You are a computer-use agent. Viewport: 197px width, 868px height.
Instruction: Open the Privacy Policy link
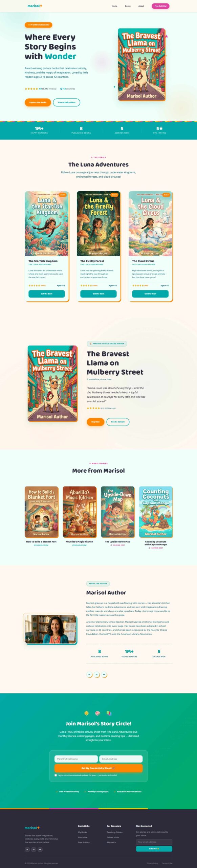[x=152, y=863]
